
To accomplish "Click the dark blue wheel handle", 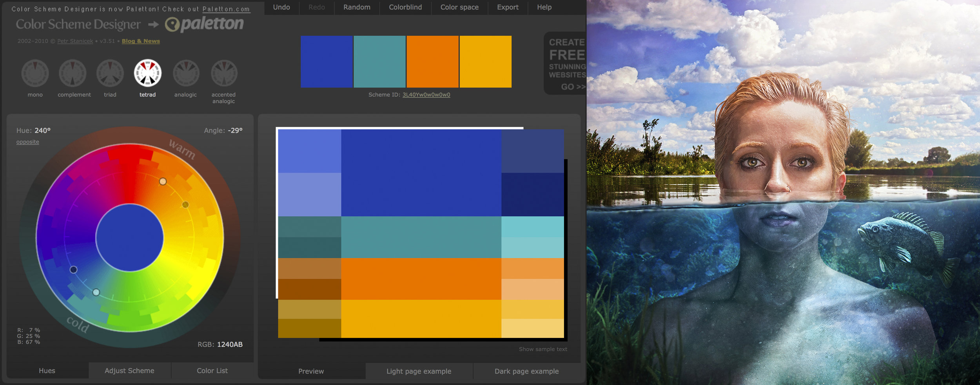I will click(x=73, y=270).
